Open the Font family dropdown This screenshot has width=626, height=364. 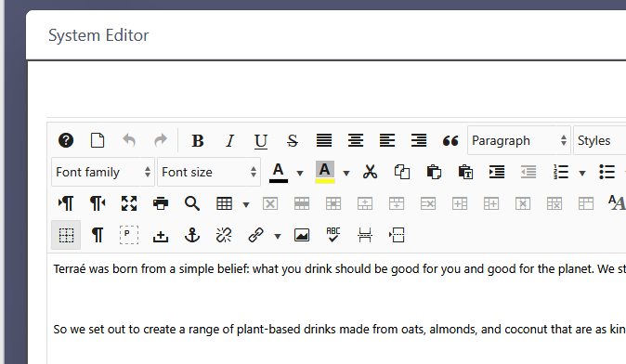[103, 172]
